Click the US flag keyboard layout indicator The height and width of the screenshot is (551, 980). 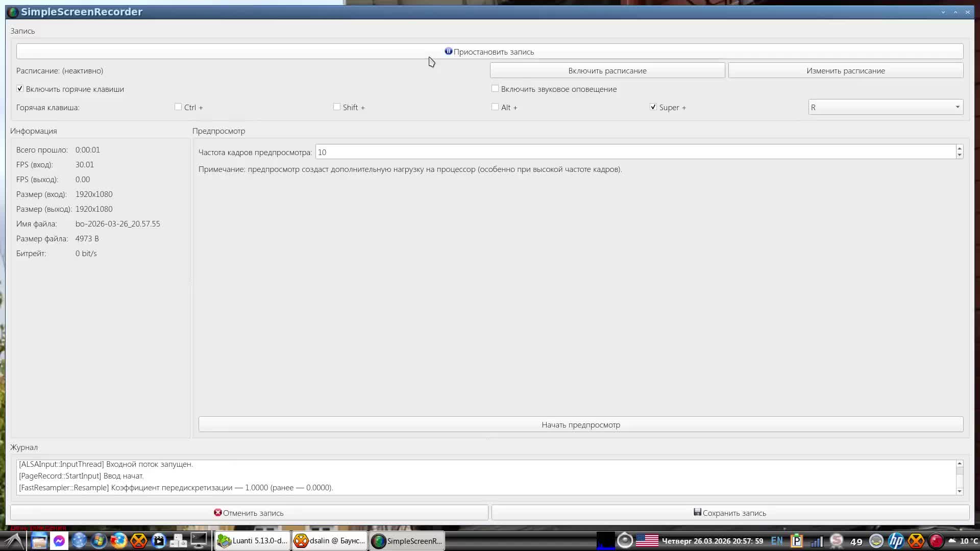(647, 541)
